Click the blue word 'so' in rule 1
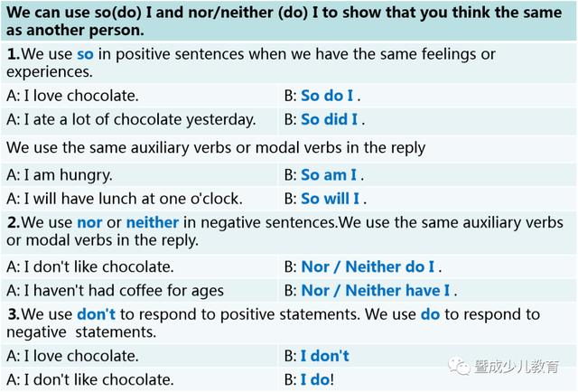Image resolution: width=578 pixels, height=392 pixels. click(x=85, y=54)
